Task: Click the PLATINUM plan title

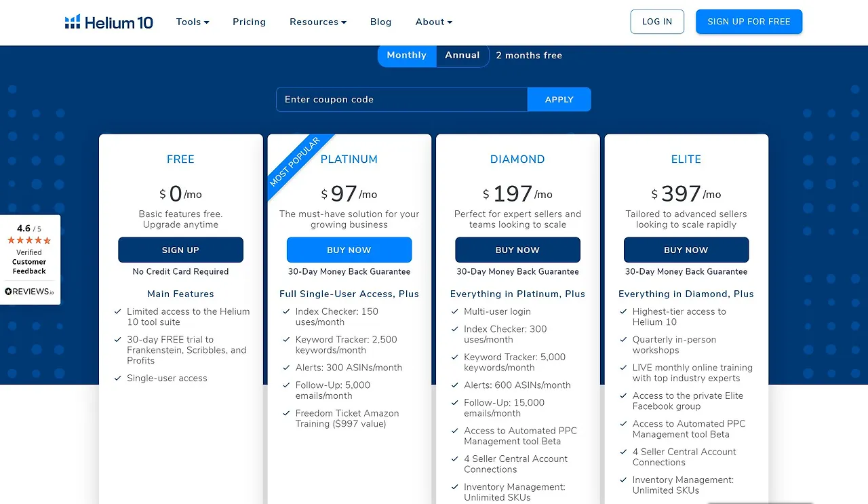Action: [x=349, y=159]
